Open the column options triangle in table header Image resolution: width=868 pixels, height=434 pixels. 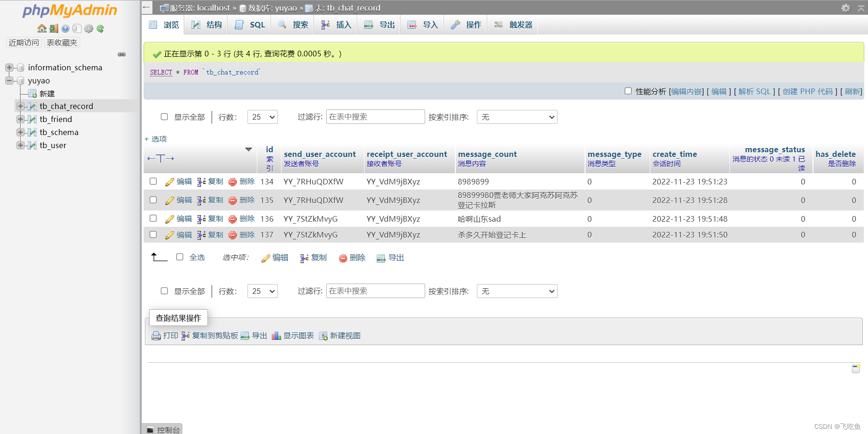pyautogui.click(x=248, y=149)
